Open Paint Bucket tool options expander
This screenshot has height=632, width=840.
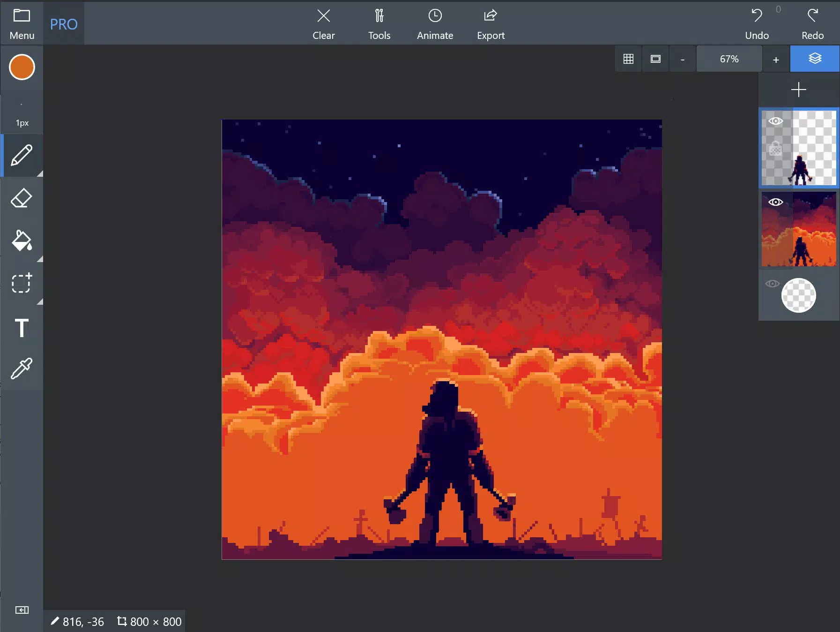(x=40, y=259)
